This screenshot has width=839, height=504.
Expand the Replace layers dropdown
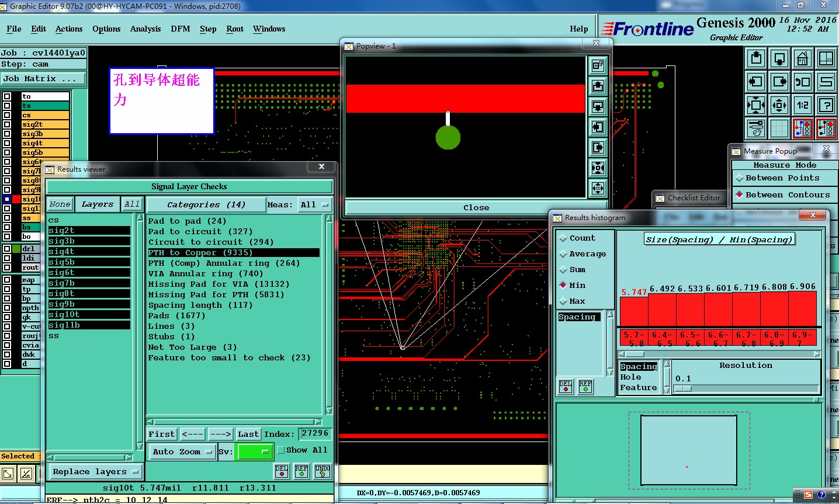96,472
